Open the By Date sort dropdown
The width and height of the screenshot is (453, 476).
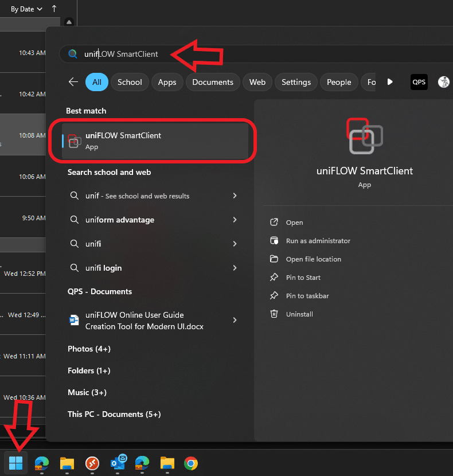tap(26, 9)
